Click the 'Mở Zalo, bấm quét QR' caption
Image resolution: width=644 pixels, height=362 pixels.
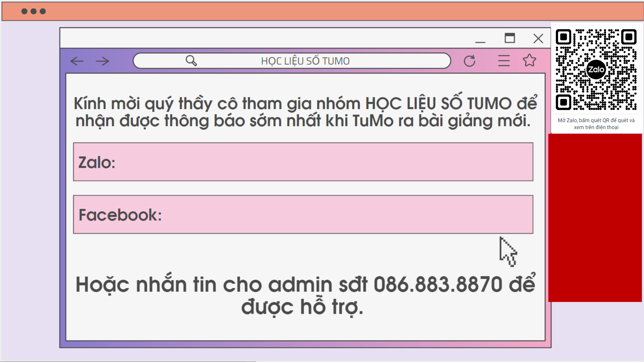tap(596, 124)
